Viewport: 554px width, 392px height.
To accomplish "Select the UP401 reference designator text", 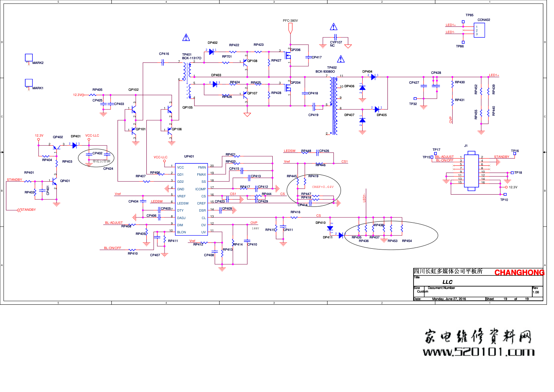I will coord(189,156).
